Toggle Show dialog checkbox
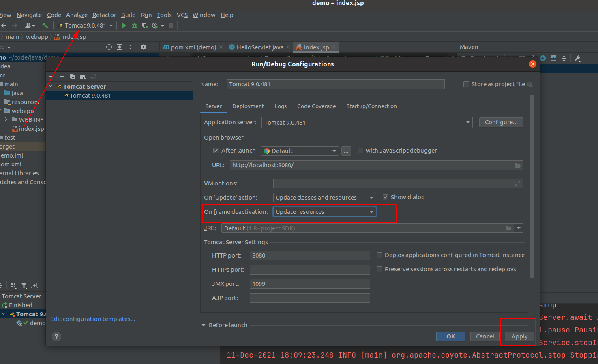 coord(386,197)
